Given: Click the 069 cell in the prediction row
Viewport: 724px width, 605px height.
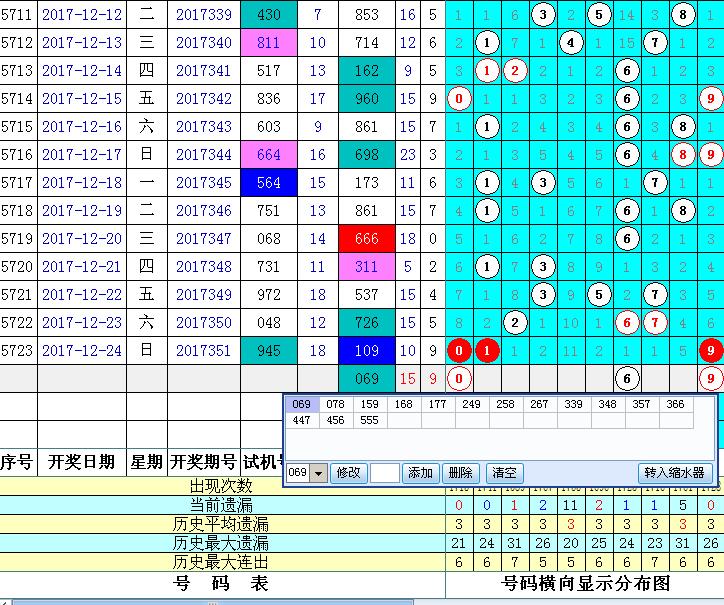Looking at the screenshot, I should [x=367, y=379].
